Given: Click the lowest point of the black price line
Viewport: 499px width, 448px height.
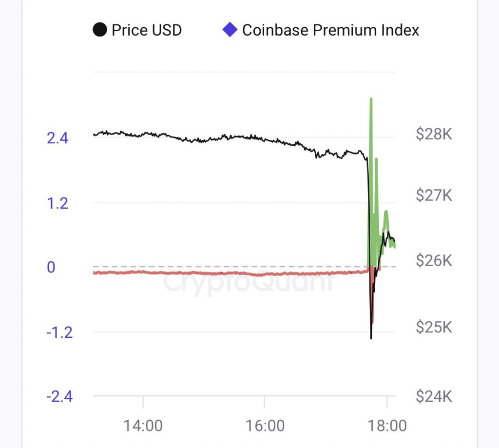Looking at the screenshot, I should click(371, 338).
